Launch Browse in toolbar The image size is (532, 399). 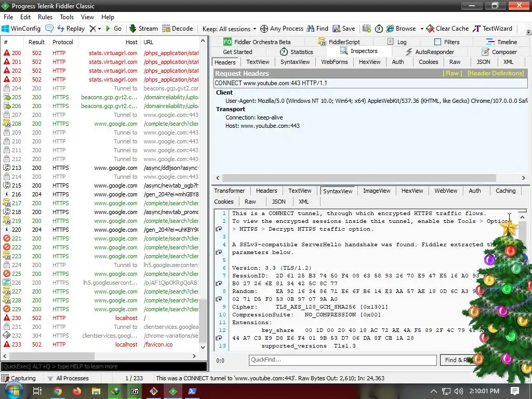[401, 29]
